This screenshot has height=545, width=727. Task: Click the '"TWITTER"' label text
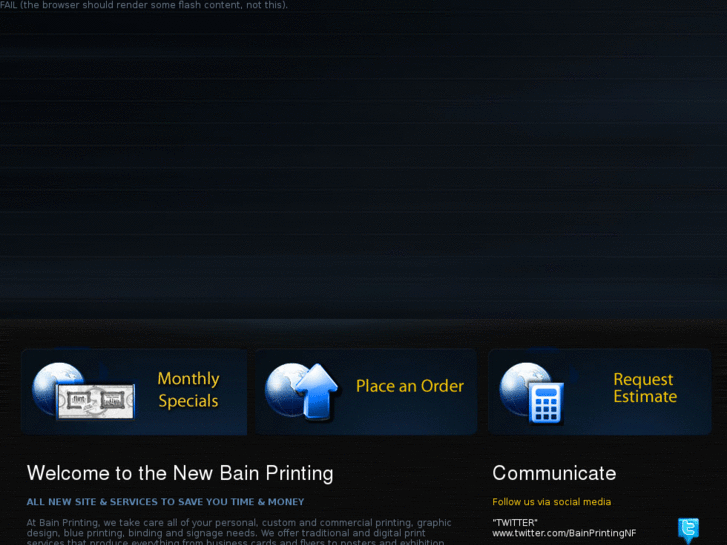515,523
